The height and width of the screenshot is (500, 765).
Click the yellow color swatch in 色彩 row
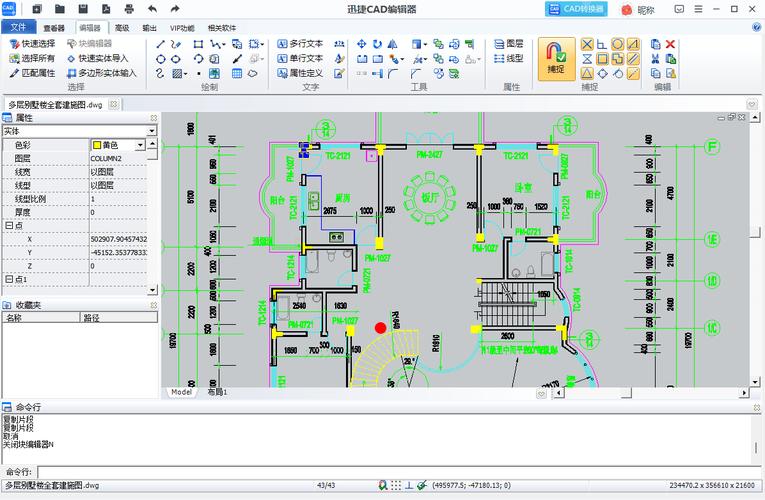[97, 145]
